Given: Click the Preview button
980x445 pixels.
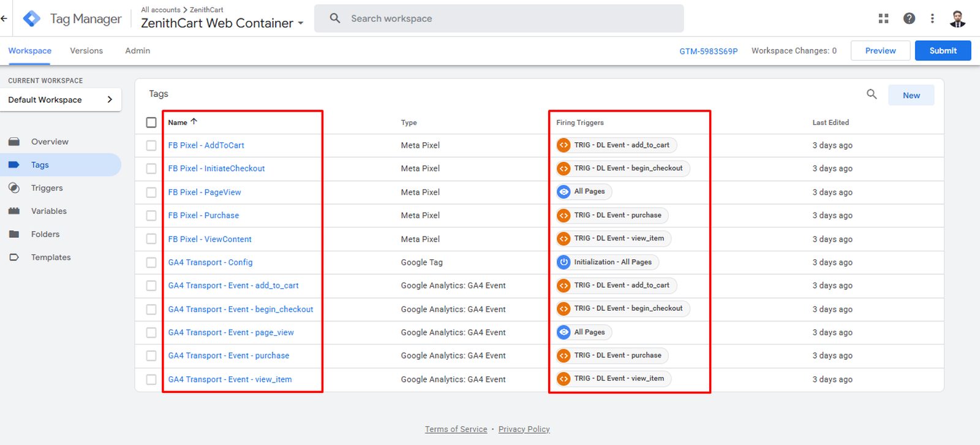Looking at the screenshot, I should pyautogui.click(x=880, y=51).
